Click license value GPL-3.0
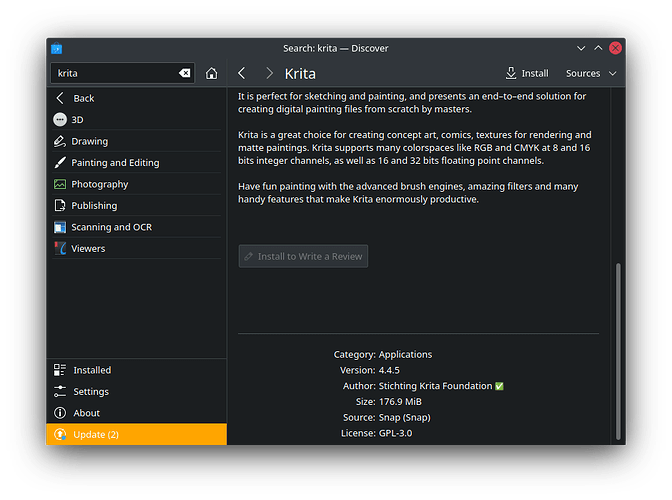 pos(395,433)
